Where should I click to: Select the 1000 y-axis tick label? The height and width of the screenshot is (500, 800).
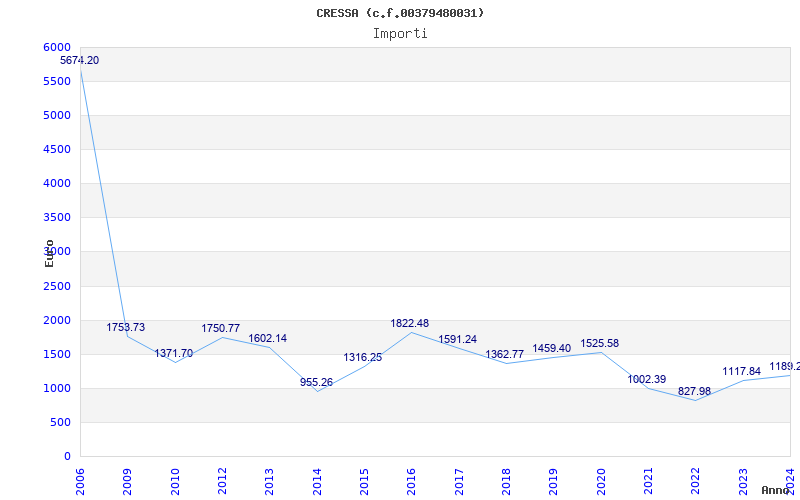57,388
